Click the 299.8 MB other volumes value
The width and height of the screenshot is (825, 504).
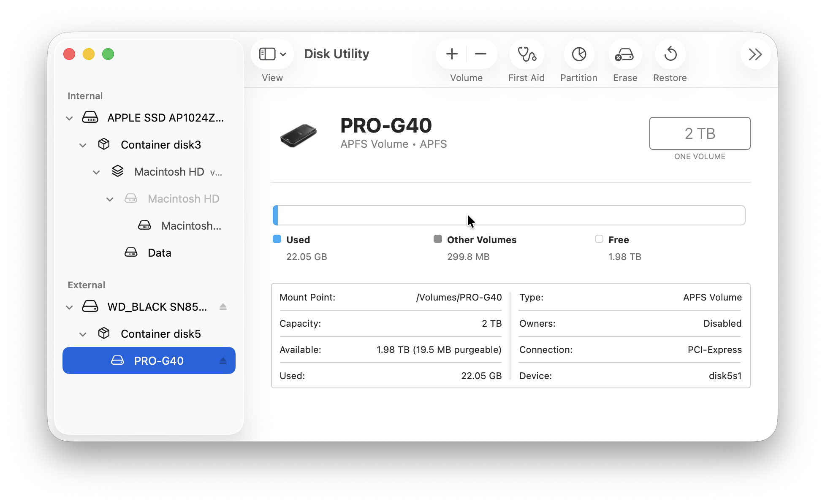pos(468,257)
